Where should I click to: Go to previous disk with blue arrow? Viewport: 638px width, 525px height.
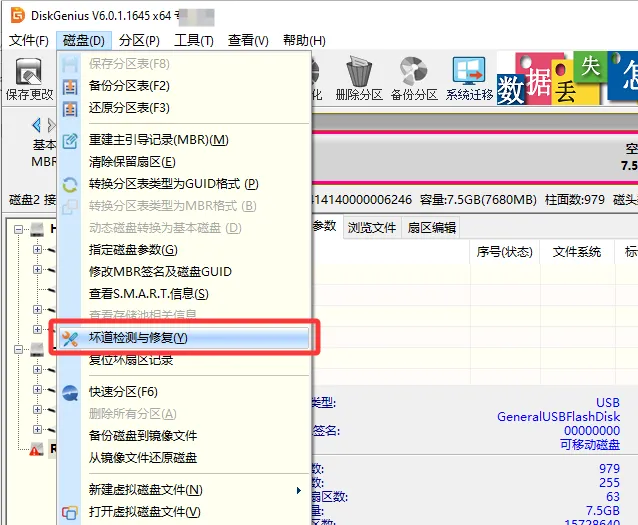point(37,125)
